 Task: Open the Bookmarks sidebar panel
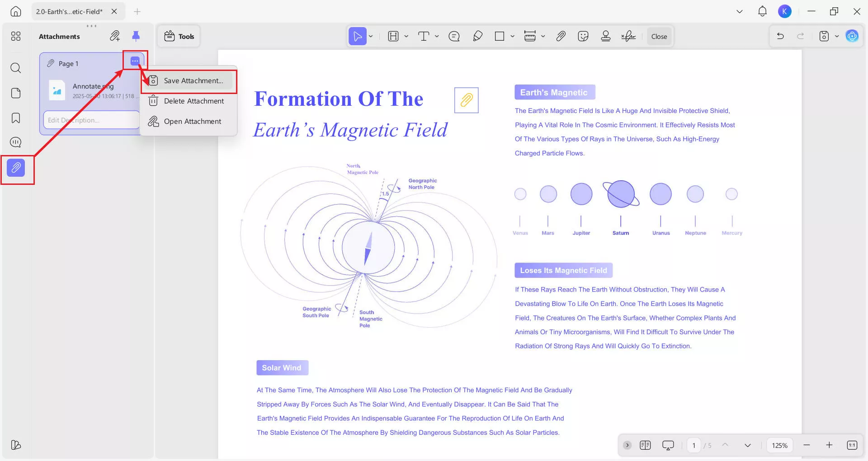[16, 118]
